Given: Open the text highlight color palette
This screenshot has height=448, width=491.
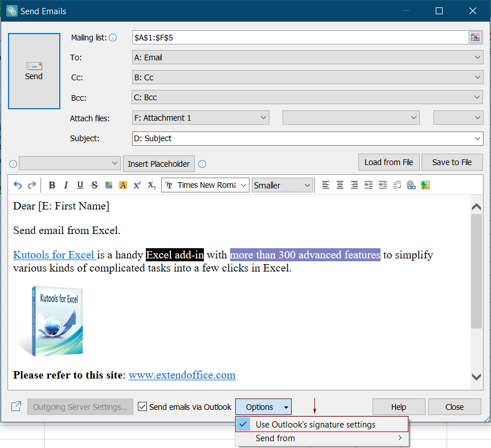Looking at the screenshot, I should point(109,185).
